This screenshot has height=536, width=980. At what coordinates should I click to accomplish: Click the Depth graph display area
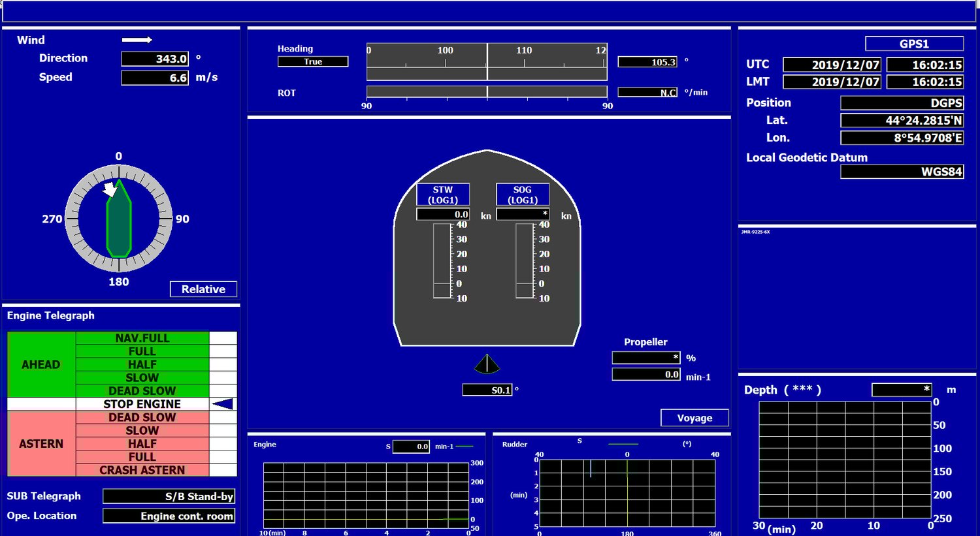click(844, 460)
